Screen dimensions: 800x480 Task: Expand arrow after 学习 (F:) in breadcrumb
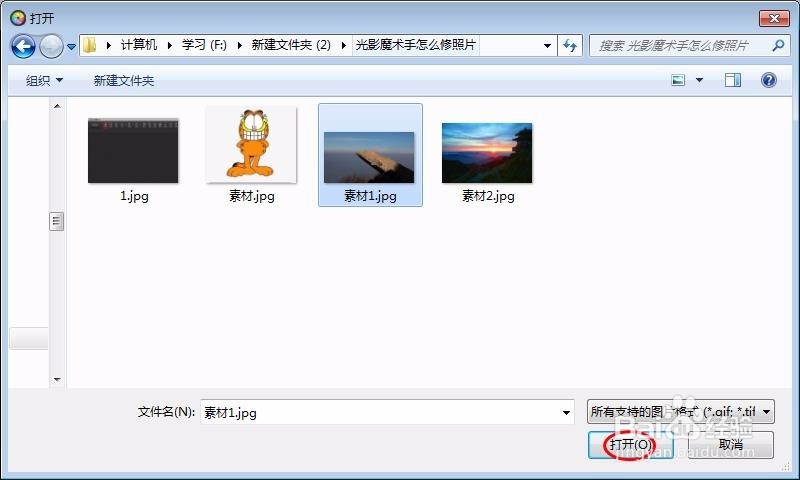(239, 45)
